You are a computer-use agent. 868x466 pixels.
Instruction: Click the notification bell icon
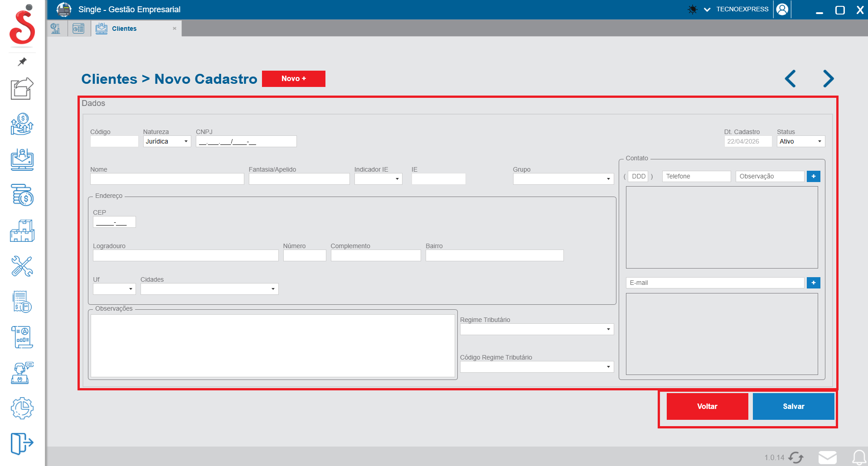[859, 457]
